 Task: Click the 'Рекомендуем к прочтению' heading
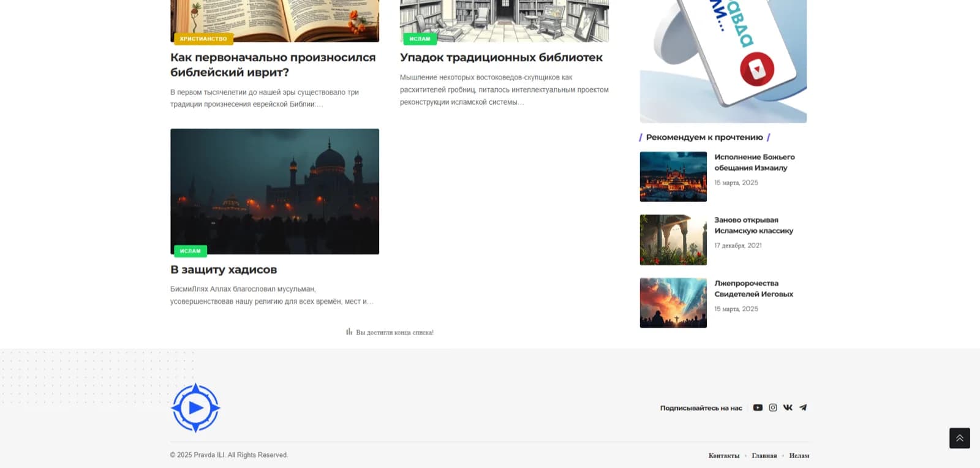click(704, 137)
